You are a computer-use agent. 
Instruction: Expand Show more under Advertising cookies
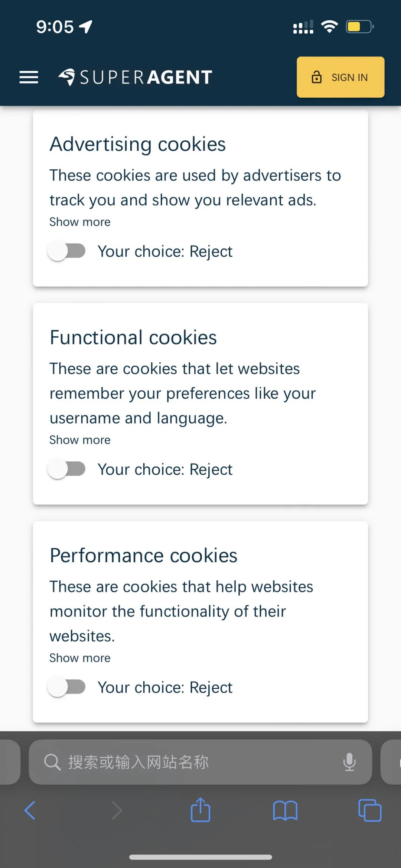pyautogui.click(x=80, y=222)
